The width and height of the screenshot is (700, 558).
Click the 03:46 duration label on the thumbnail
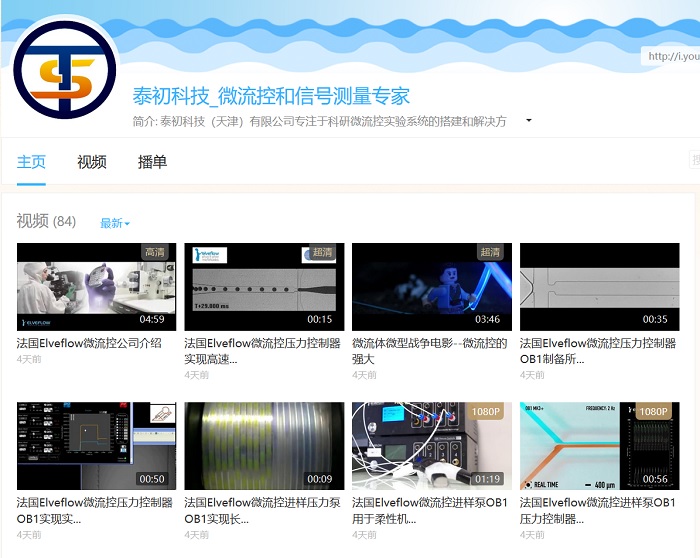[x=487, y=320]
